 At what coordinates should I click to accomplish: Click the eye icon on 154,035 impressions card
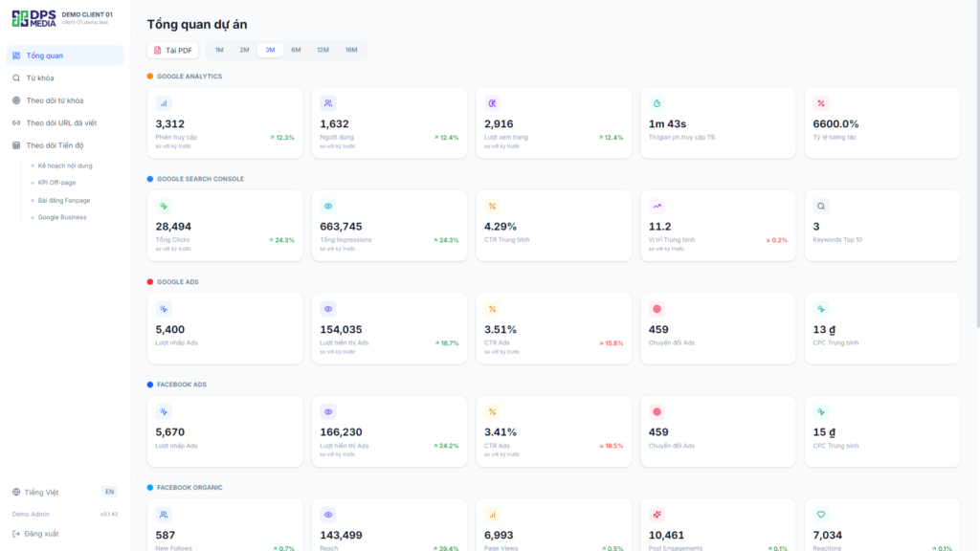tap(328, 309)
